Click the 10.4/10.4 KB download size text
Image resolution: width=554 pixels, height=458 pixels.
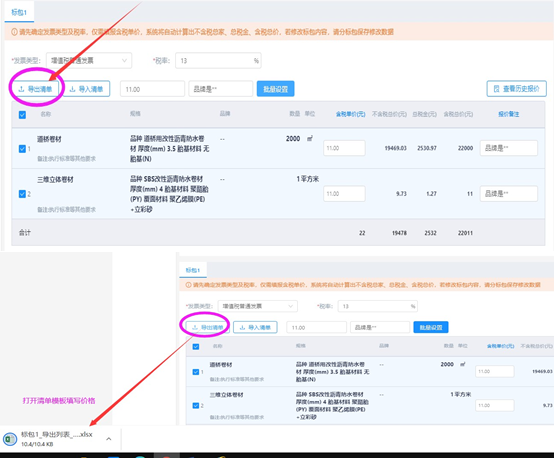[x=37, y=444]
